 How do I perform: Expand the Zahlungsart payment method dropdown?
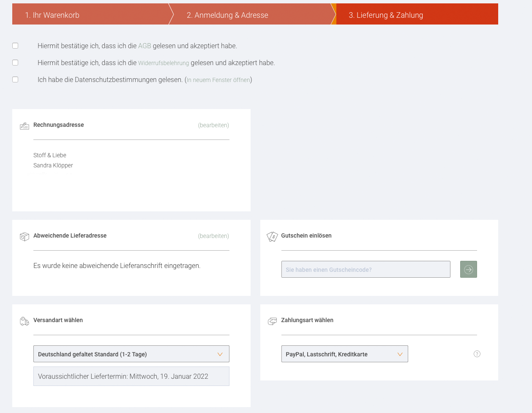[344, 354]
